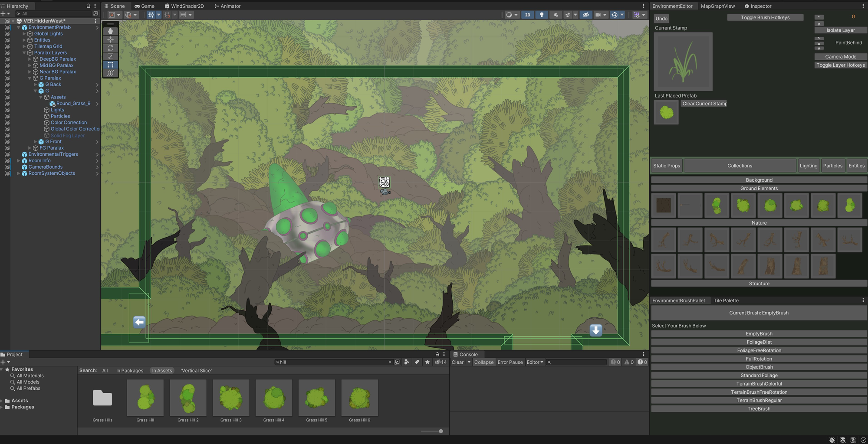Toggle 2D view mode in Scene
Viewport: 868px width, 444px height.
[x=527, y=15]
